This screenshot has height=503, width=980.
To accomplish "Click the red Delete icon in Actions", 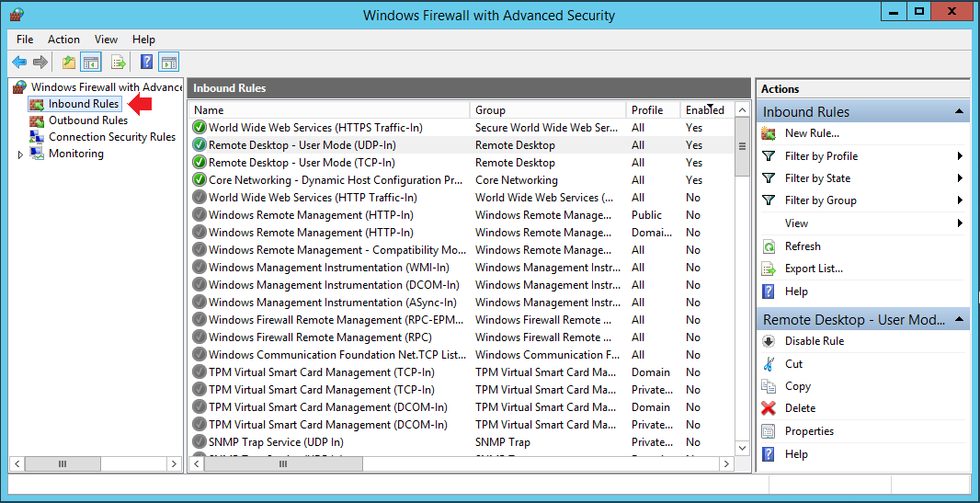I will [769, 408].
